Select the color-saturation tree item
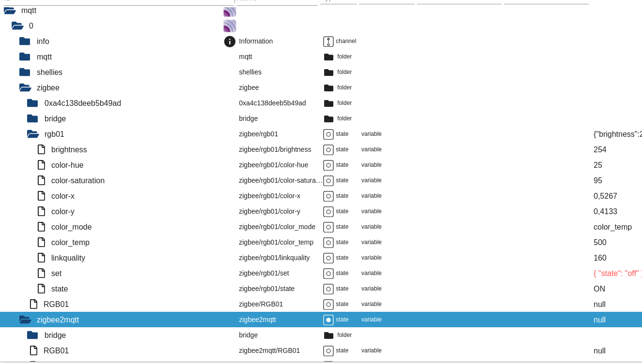Screen dimensions: 642x364 [78, 180]
